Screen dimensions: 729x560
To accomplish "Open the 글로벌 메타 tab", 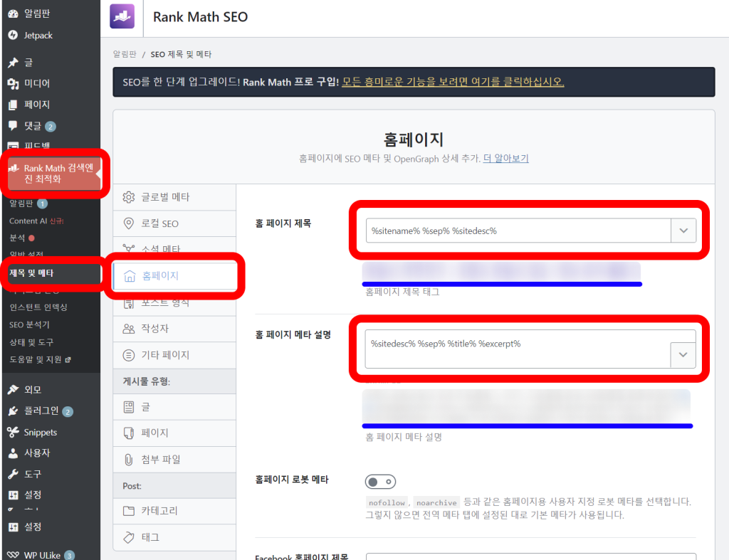I will pyautogui.click(x=174, y=197).
